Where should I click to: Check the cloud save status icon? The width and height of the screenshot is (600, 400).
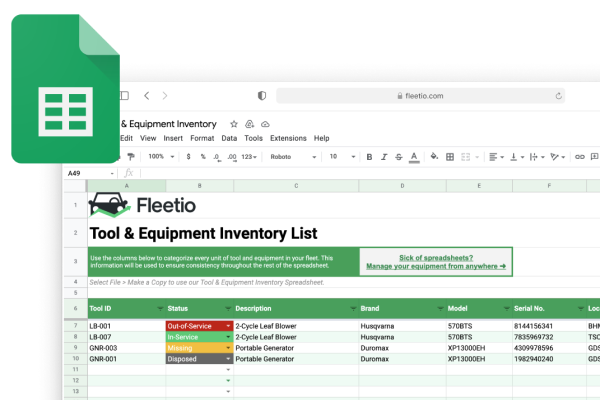(265, 124)
